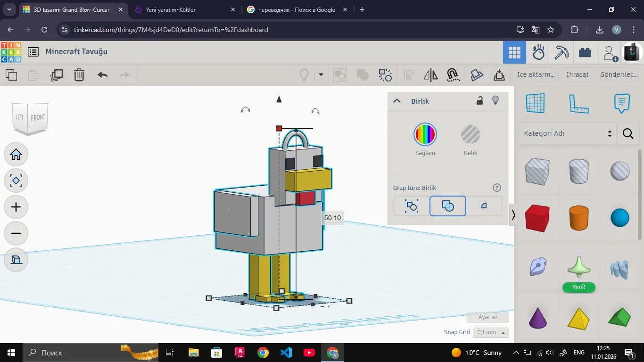Duplicate and repeat the selected shape
This screenshot has height=362, width=644.
[x=57, y=75]
